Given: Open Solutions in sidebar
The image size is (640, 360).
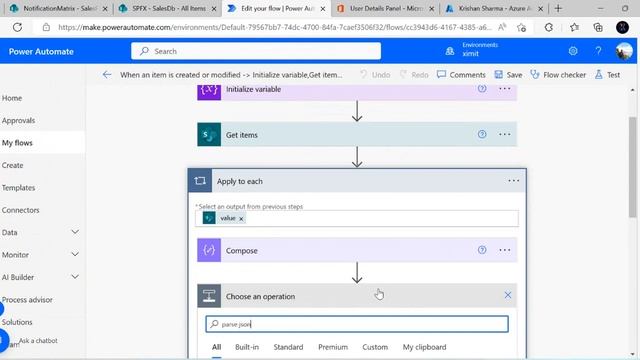Looking at the screenshot, I should [42, 322].
